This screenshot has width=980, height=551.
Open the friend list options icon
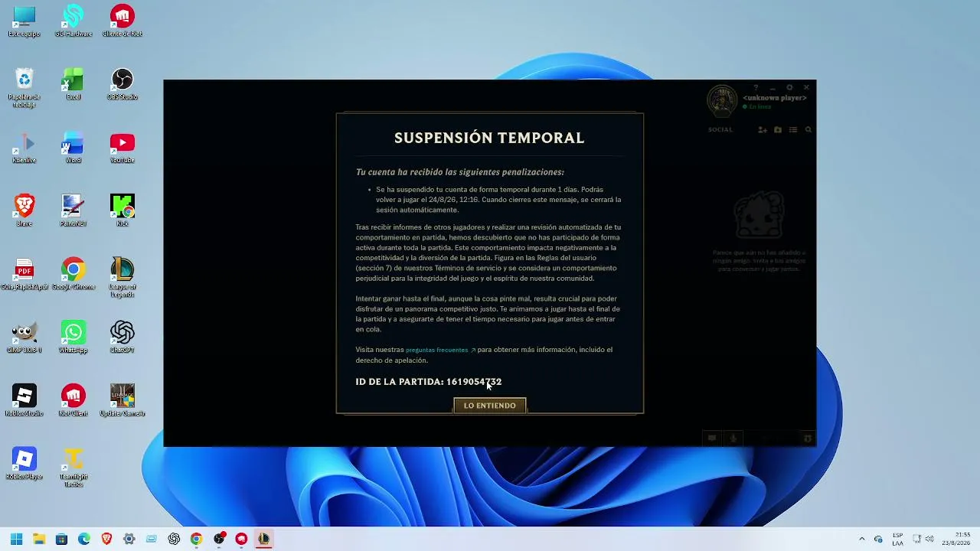point(793,130)
